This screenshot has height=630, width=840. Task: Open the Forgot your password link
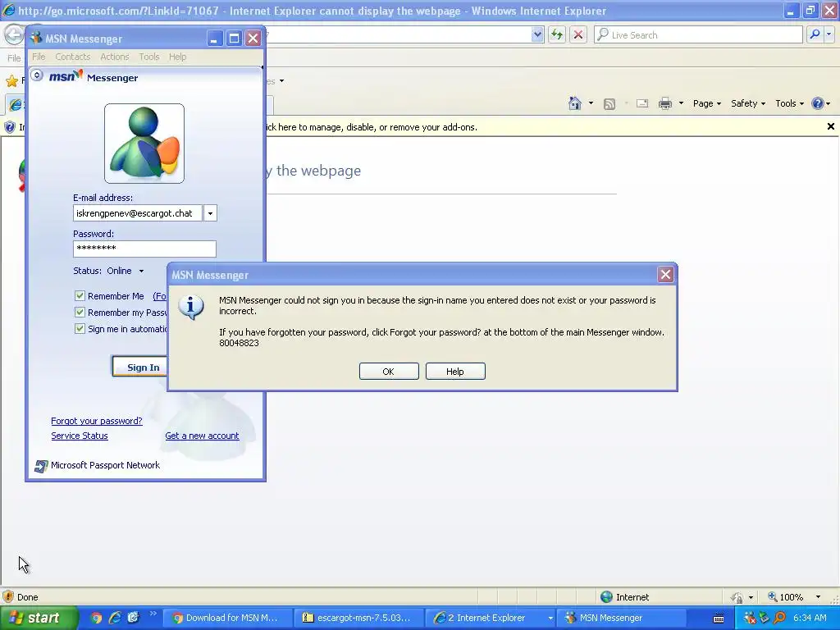pos(97,421)
